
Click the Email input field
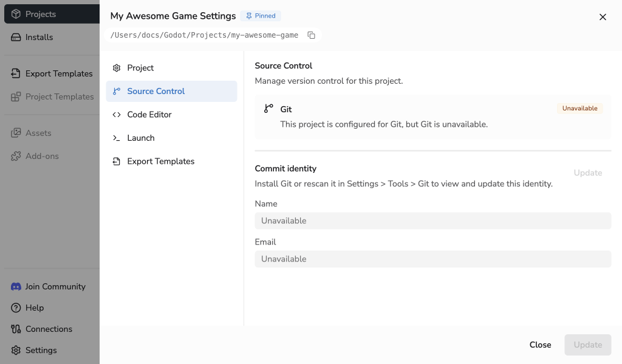432,259
